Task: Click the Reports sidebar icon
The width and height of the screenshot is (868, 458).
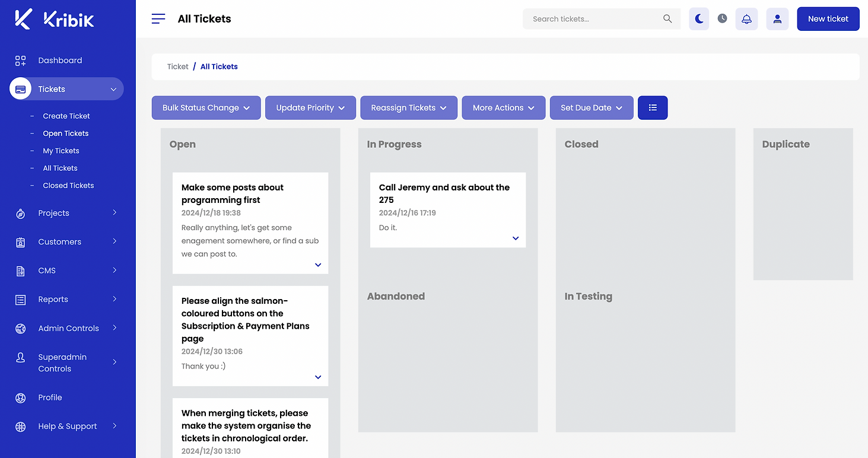Action: [21, 300]
